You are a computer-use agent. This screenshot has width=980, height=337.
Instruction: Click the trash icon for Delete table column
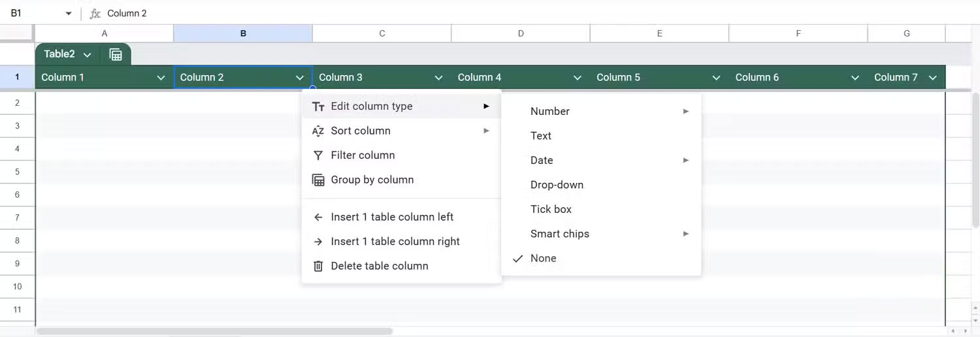click(x=318, y=266)
